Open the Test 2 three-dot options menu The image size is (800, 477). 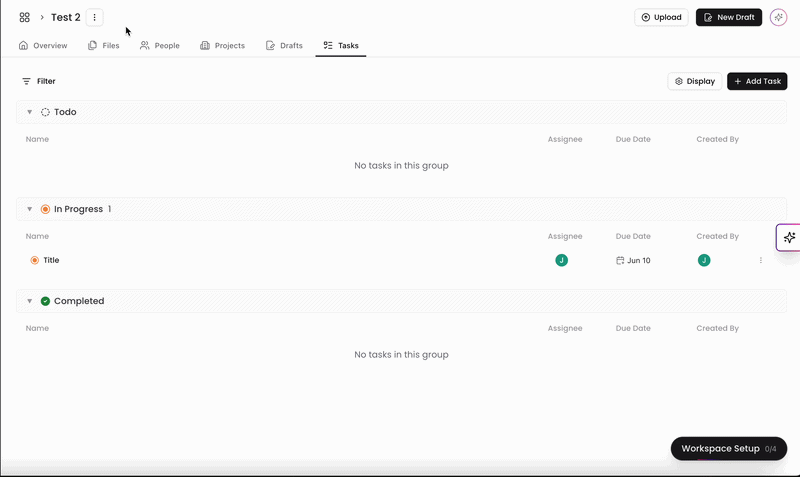94,17
